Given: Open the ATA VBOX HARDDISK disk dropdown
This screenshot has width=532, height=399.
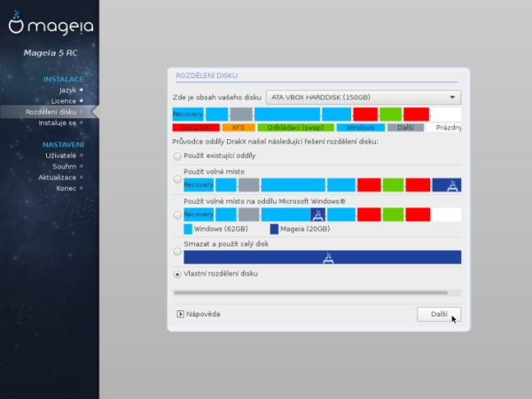Looking at the screenshot, I should pos(363,98).
